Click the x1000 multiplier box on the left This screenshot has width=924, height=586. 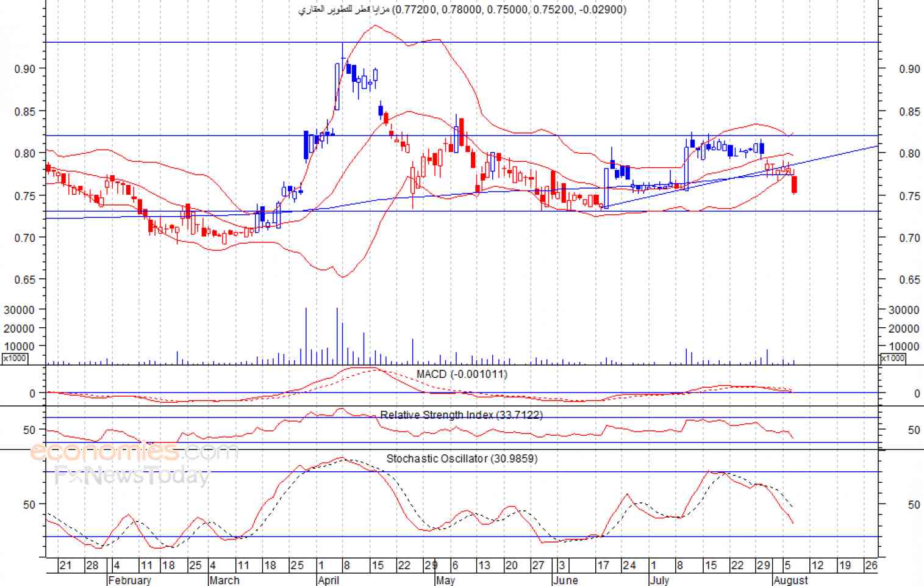(x=15, y=358)
